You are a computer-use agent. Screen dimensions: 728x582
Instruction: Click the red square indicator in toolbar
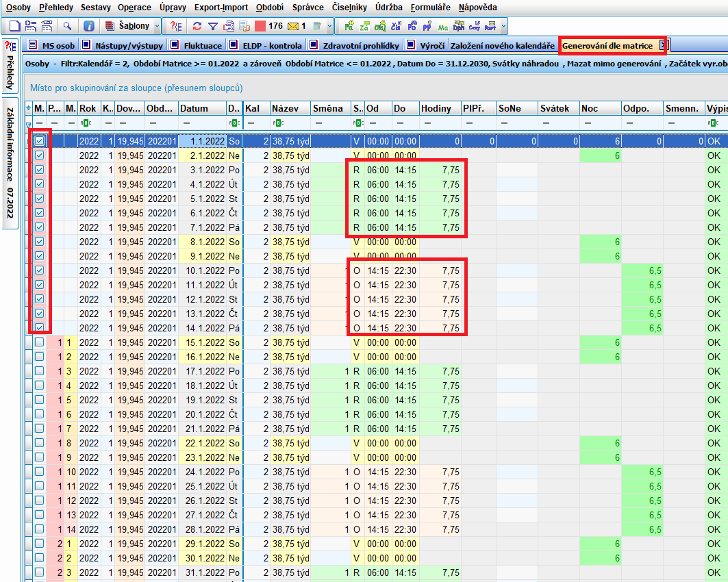(x=259, y=26)
